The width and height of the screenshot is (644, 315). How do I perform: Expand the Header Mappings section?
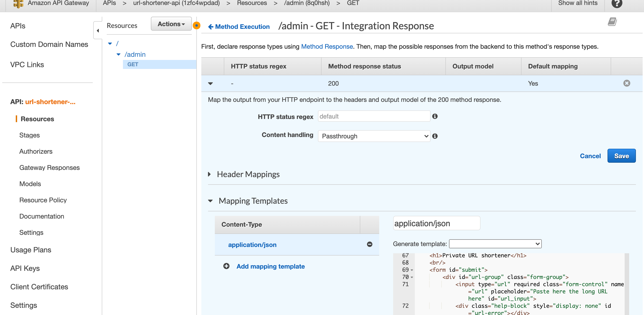click(x=209, y=174)
